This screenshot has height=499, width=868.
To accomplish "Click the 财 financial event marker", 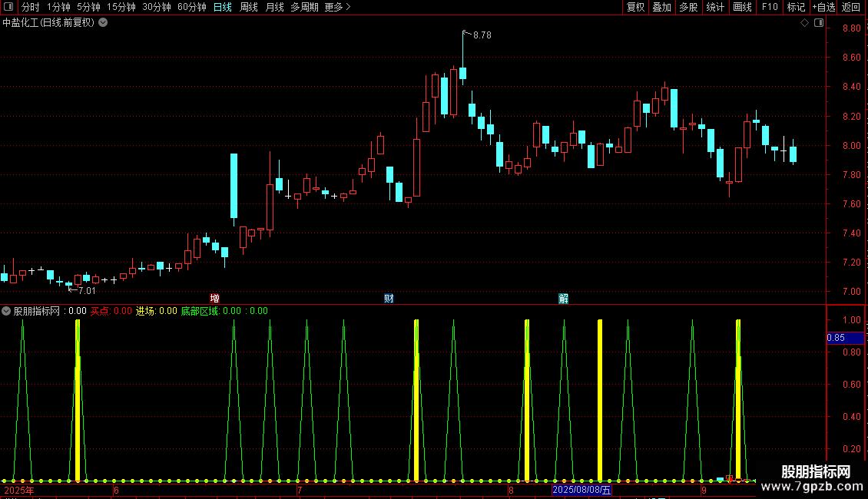I will pyautogui.click(x=389, y=299).
